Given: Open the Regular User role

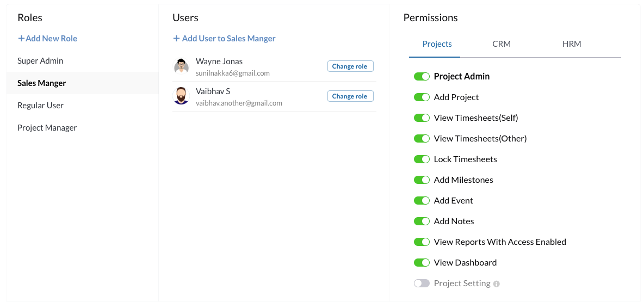Looking at the screenshot, I should point(40,106).
